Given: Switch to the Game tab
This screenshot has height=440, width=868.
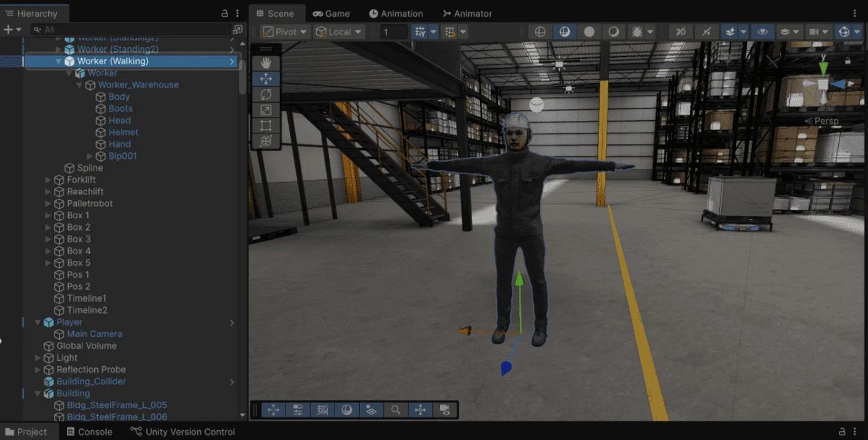Looking at the screenshot, I should coord(331,14).
